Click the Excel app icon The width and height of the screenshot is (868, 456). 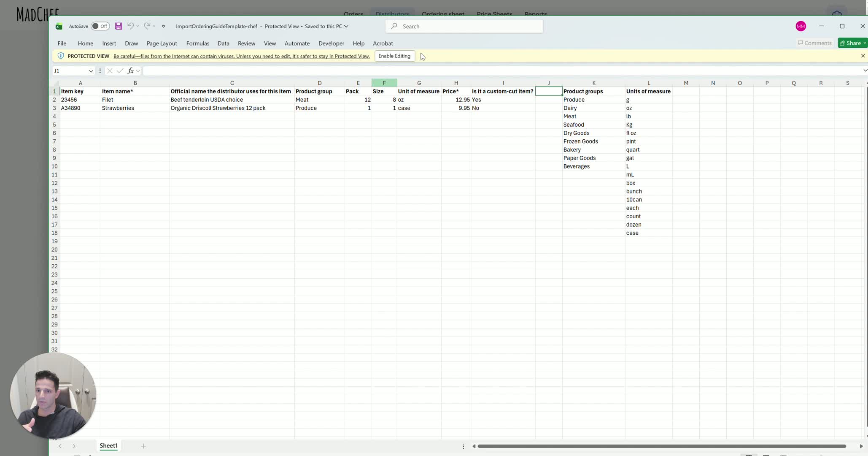[x=59, y=26]
